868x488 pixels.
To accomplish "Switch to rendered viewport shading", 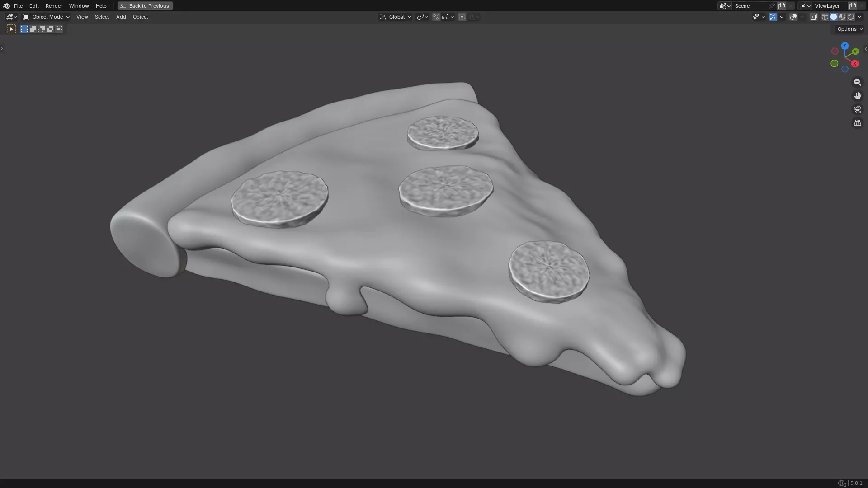I will tap(851, 17).
